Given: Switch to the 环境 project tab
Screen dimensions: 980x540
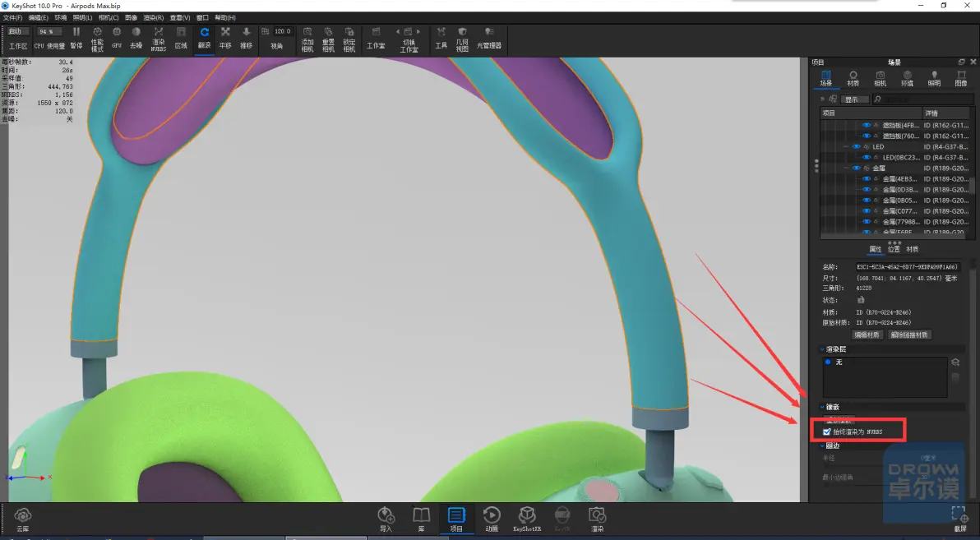Looking at the screenshot, I should tap(907, 79).
